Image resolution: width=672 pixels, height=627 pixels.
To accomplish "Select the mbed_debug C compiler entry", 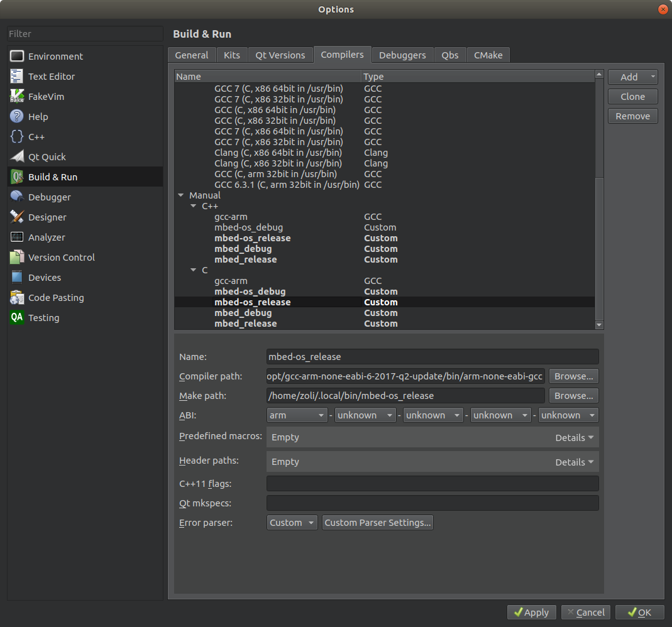I will [x=243, y=312].
